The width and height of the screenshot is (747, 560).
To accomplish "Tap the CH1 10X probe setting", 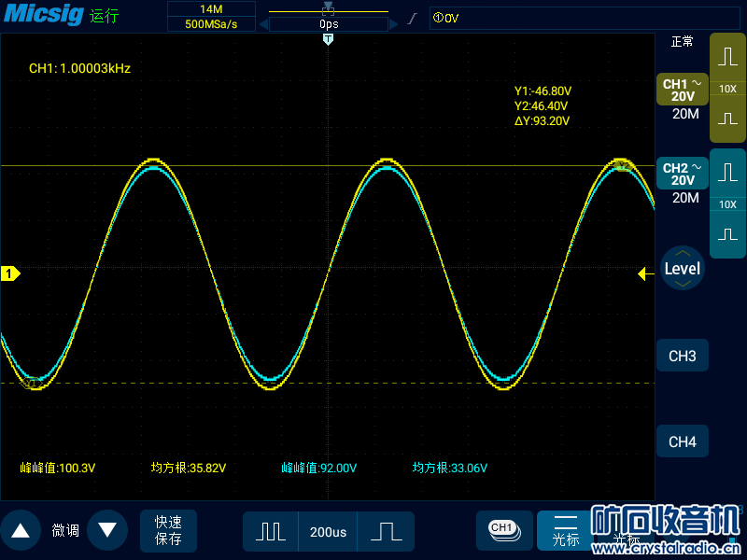I will point(727,89).
